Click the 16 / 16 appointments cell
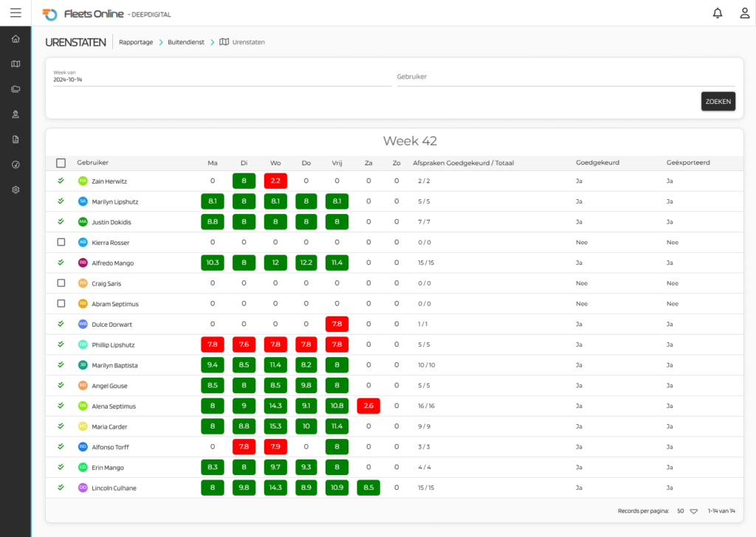 (x=426, y=406)
